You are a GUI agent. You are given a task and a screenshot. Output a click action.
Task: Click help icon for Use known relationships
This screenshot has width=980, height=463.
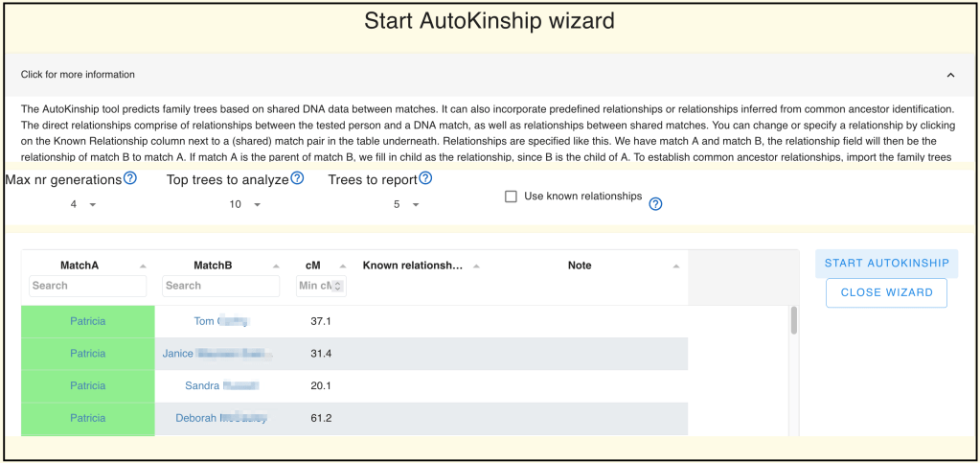click(655, 203)
